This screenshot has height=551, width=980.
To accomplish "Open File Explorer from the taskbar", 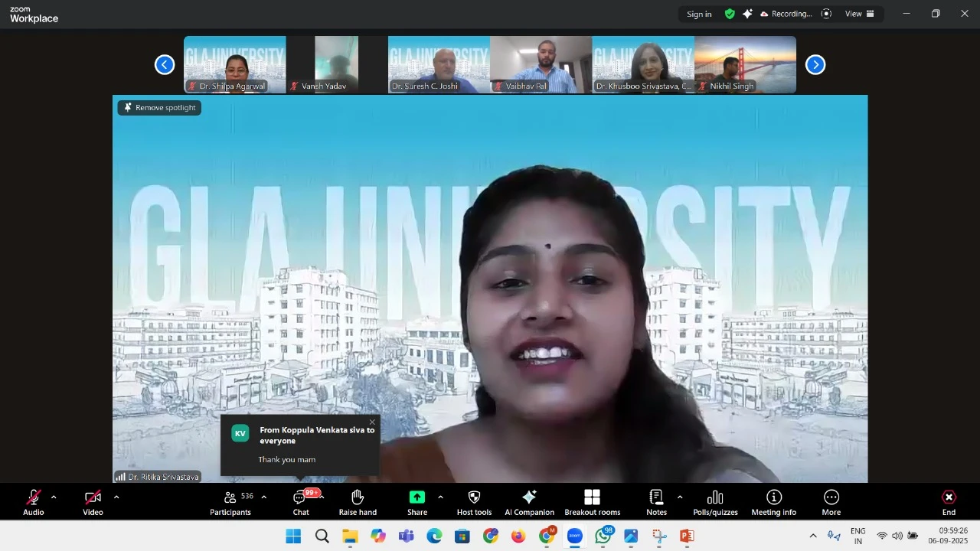I will (x=350, y=536).
